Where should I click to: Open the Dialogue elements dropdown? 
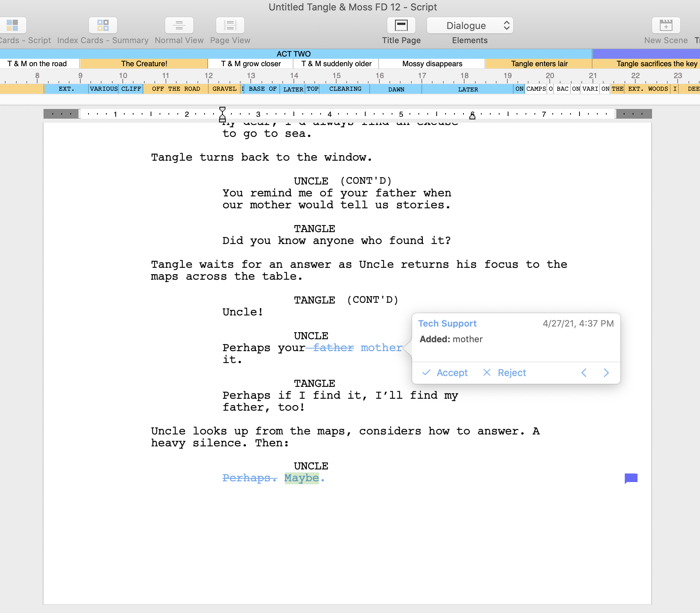pyautogui.click(x=470, y=25)
